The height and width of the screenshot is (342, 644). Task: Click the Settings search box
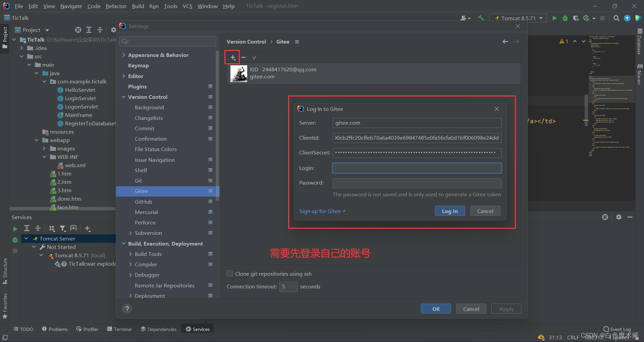[x=168, y=41]
